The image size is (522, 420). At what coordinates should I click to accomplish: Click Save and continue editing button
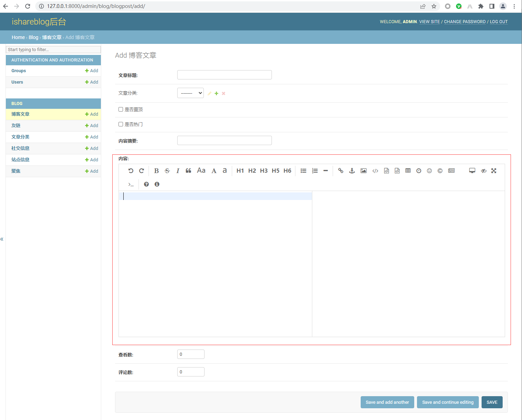pos(447,402)
